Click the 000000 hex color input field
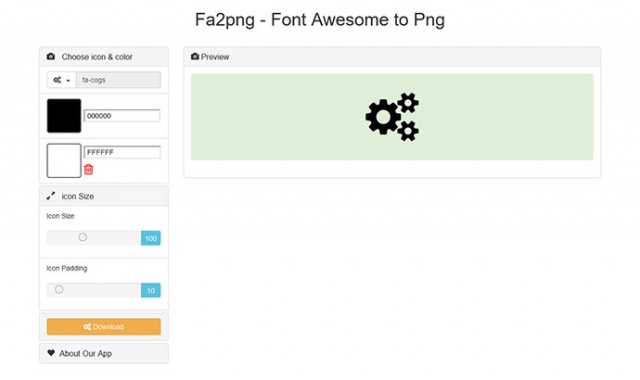 122,116
